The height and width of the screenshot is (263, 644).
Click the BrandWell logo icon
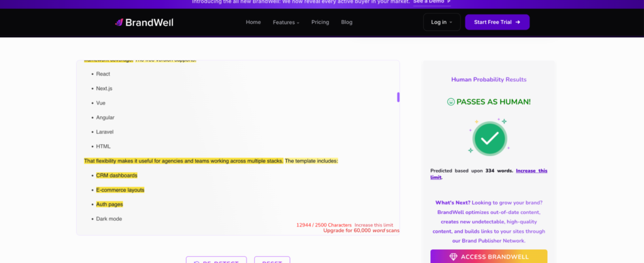119,22
